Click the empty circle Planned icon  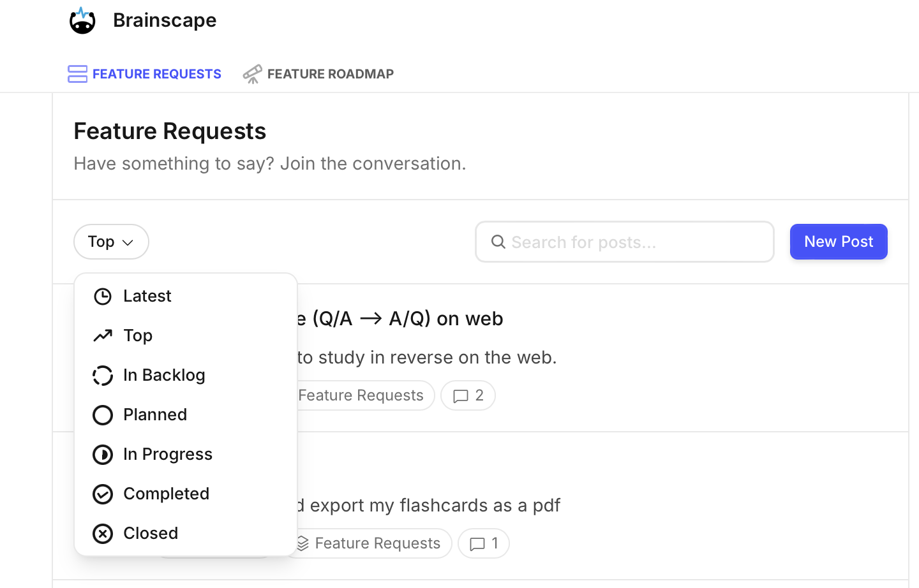point(103,415)
